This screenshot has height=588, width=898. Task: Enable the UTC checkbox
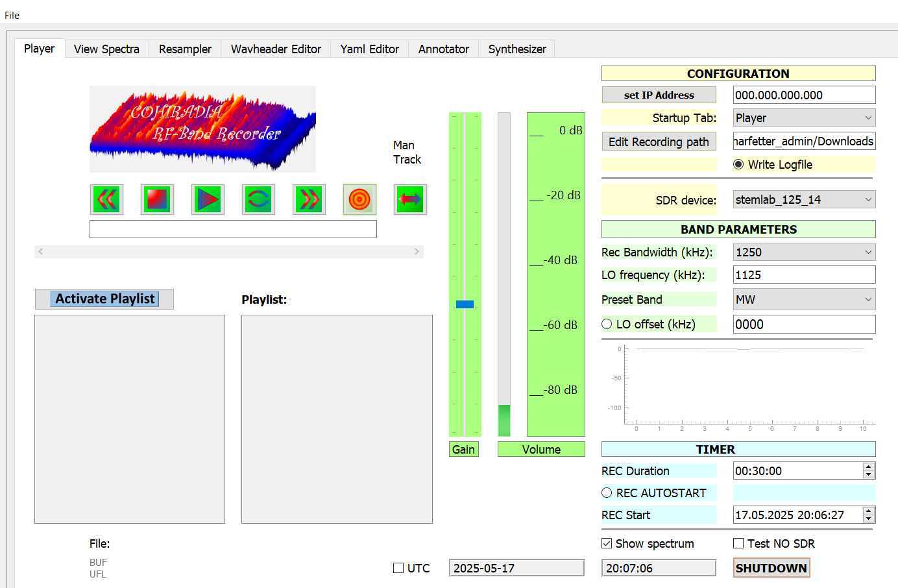[x=398, y=568]
